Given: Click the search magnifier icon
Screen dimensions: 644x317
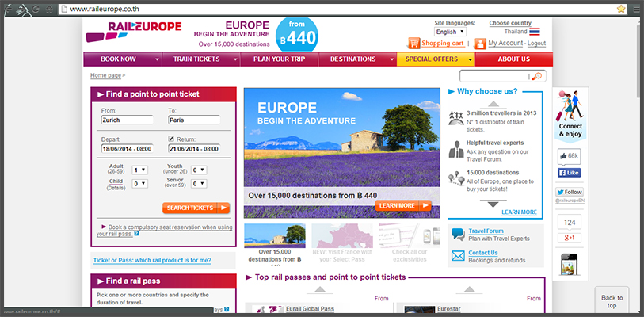Looking at the screenshot, I should tap(537, 76).
